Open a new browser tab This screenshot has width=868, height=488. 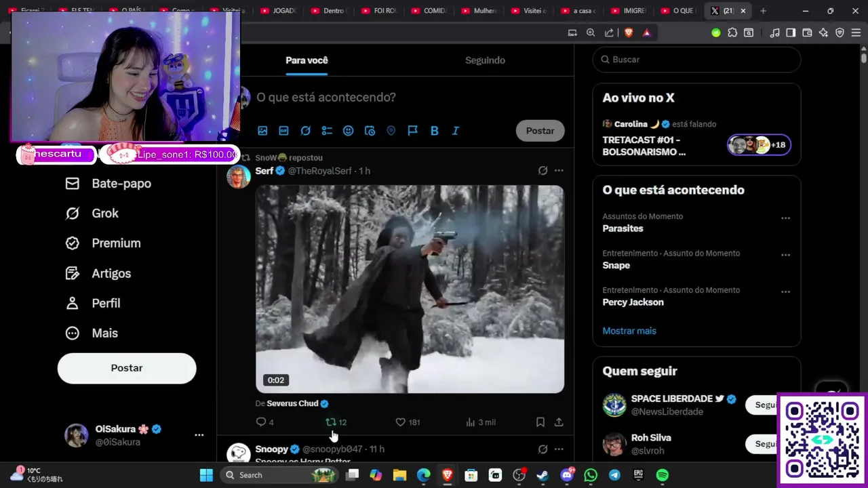tap(763, 11)
